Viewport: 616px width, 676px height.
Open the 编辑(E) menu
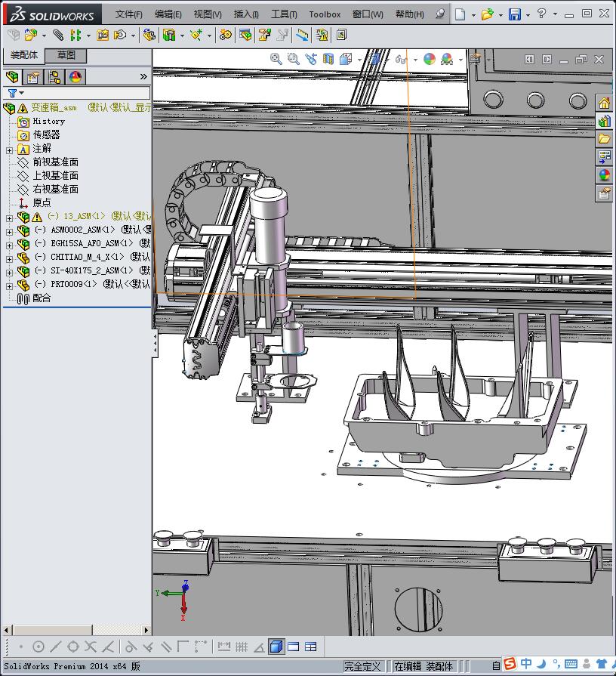[x=168, y=14]
